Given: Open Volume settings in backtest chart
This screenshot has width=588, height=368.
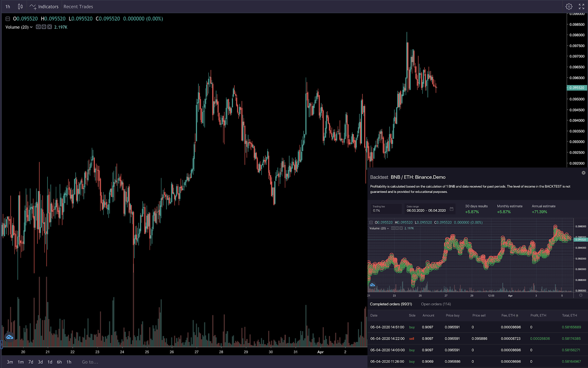Looking at the screenshot, I should [x=397, y=228].
